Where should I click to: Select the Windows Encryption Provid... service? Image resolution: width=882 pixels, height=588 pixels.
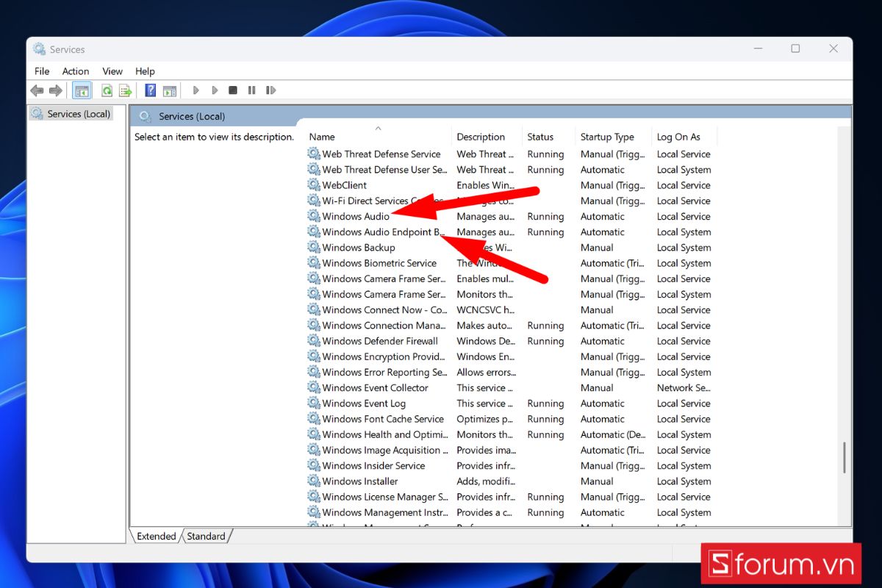[x=384, y=356]
